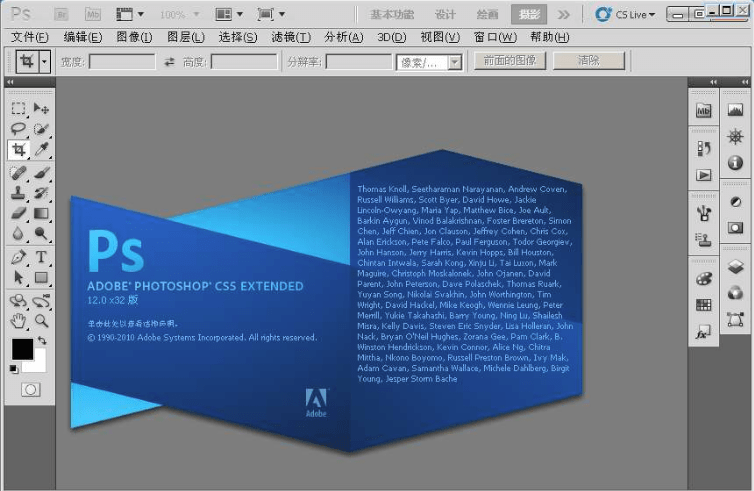Select the Horizontal Type tool
754x491 pixels.
42,256
